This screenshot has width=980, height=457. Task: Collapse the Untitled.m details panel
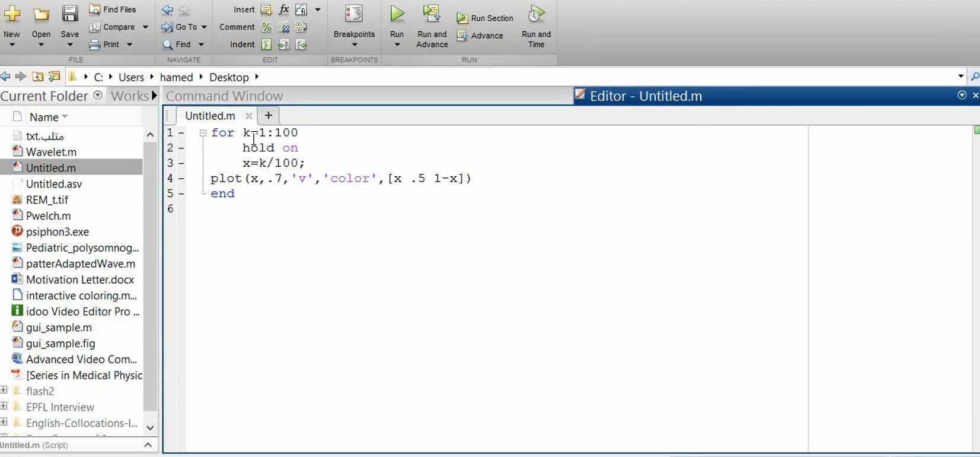(148, 445)
